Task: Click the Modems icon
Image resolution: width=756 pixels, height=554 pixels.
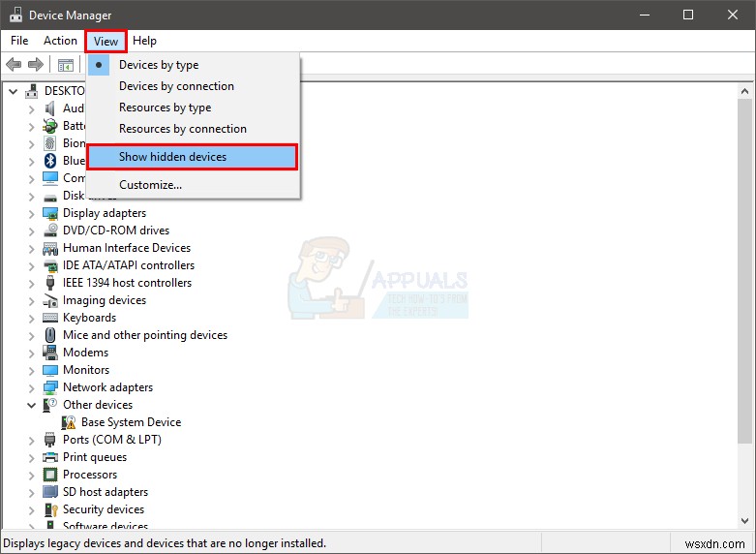Action: [x=50, y=353]
